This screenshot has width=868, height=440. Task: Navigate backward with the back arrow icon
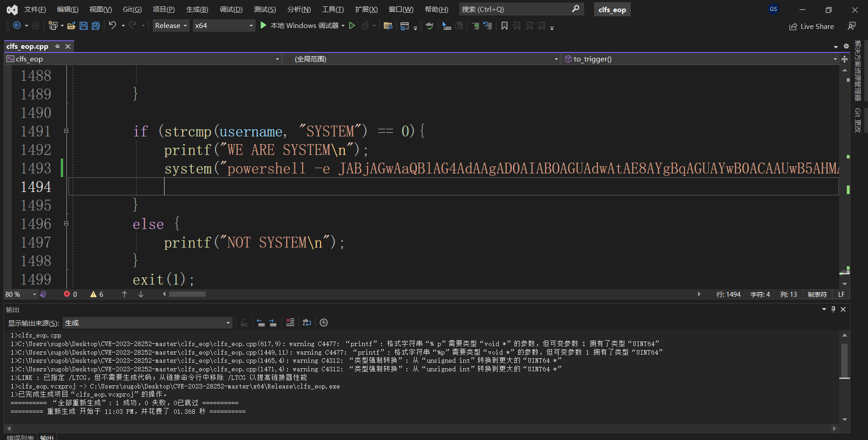pos(17,26)
